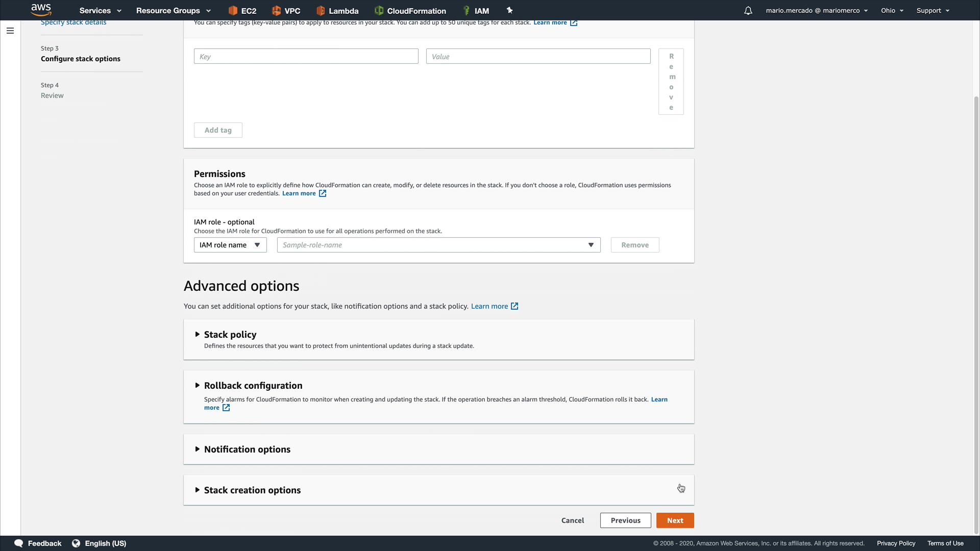Open the Lambda shortcut icon
Screen dimensions: 980x551
321,11
